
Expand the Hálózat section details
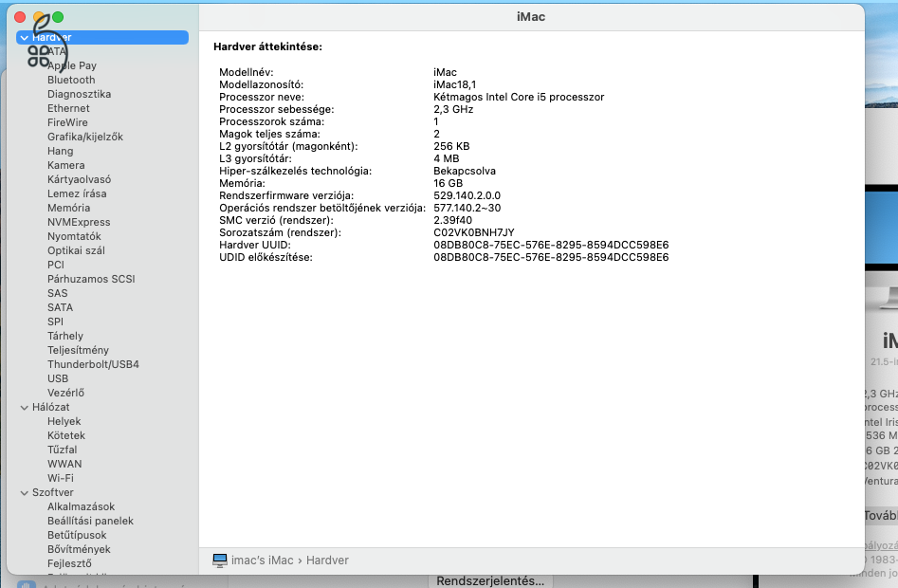pyautogui.click(x=26, y=406)
